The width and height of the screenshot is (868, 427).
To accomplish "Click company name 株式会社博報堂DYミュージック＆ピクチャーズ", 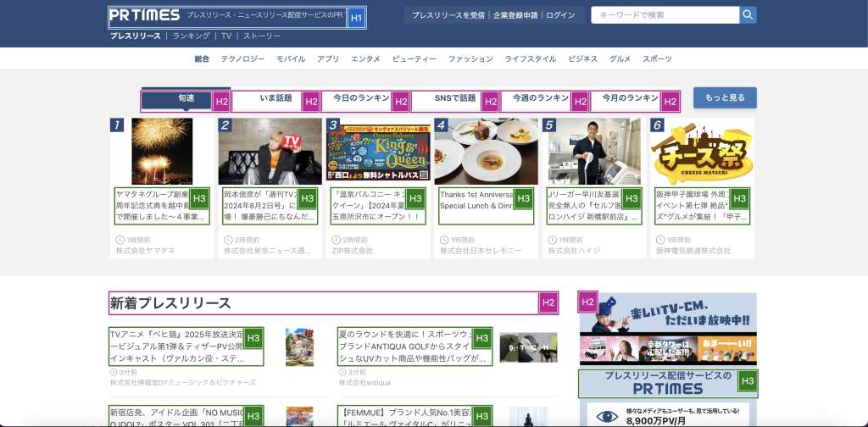I will 183,383.
